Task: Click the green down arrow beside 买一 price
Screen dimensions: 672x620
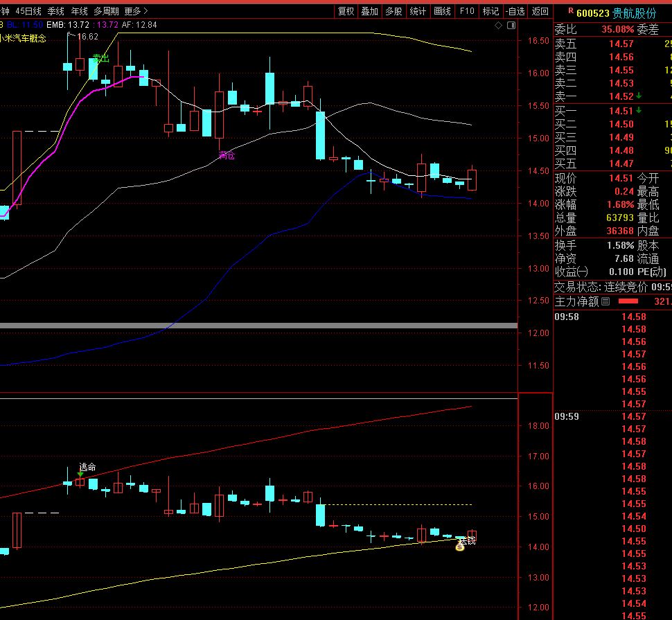Action: point(639,110)
